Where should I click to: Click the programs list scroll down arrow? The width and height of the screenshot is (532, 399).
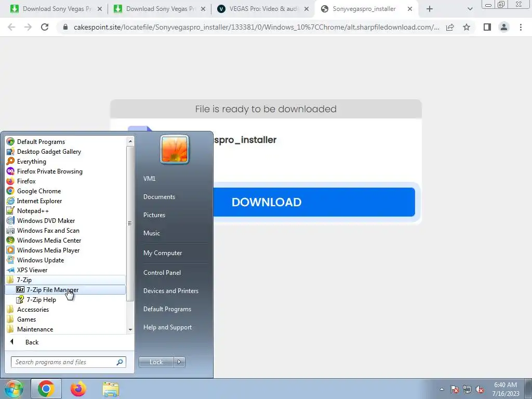[130, 330]
